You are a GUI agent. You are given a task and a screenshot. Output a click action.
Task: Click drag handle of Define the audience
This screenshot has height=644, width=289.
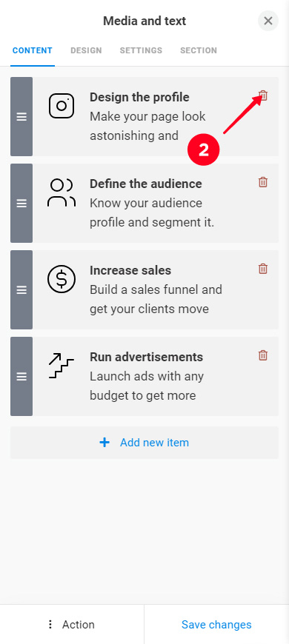(21, 204)
